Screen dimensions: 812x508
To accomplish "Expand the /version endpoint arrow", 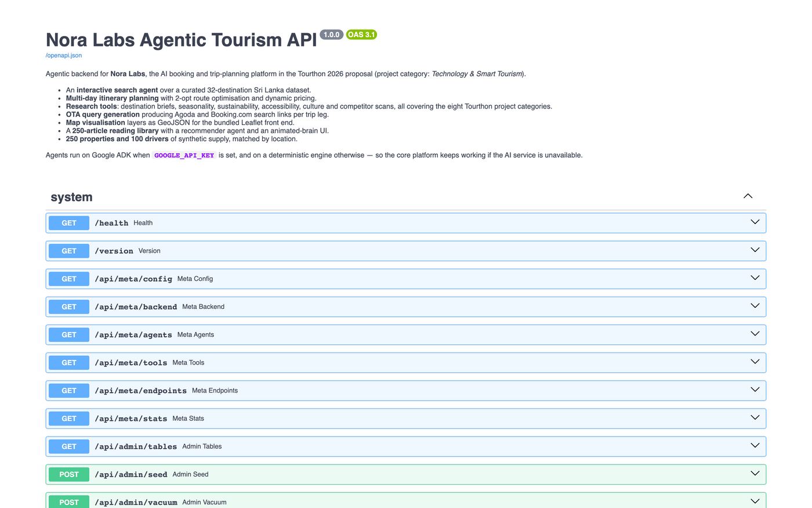I will 755,250.
